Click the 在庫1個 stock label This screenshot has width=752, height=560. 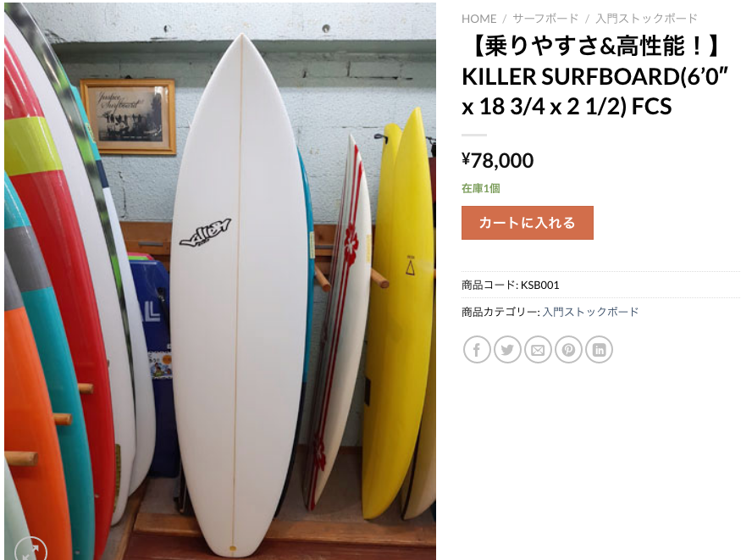480,189
